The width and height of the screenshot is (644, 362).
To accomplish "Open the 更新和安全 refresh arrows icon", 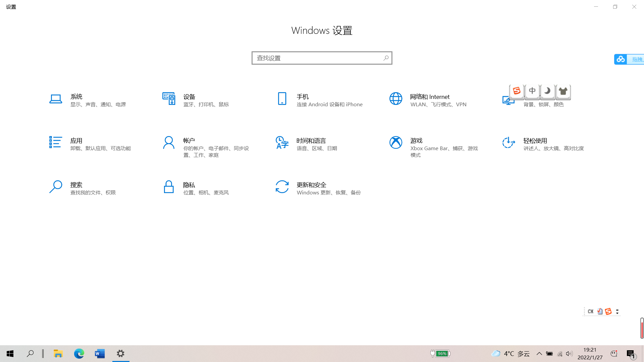I will pos(282,187).
